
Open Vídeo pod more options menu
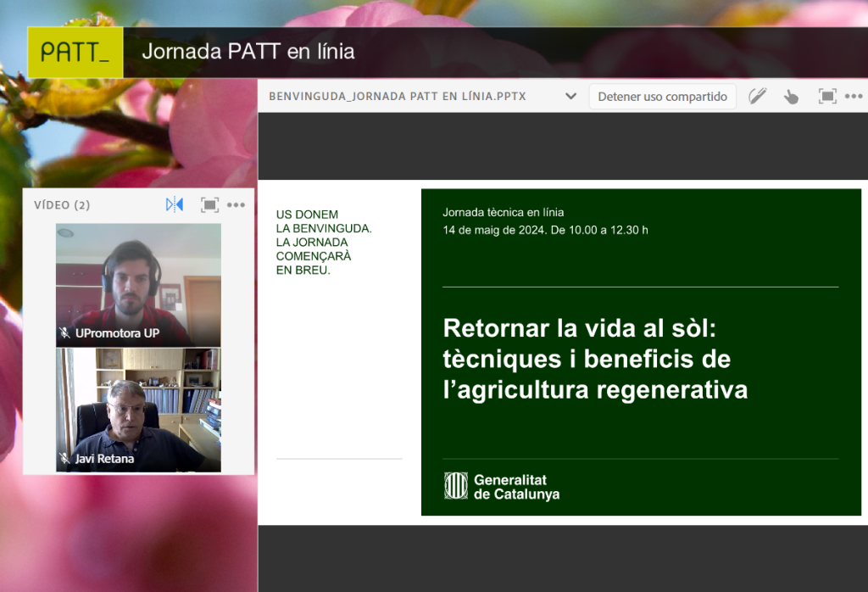236,205
